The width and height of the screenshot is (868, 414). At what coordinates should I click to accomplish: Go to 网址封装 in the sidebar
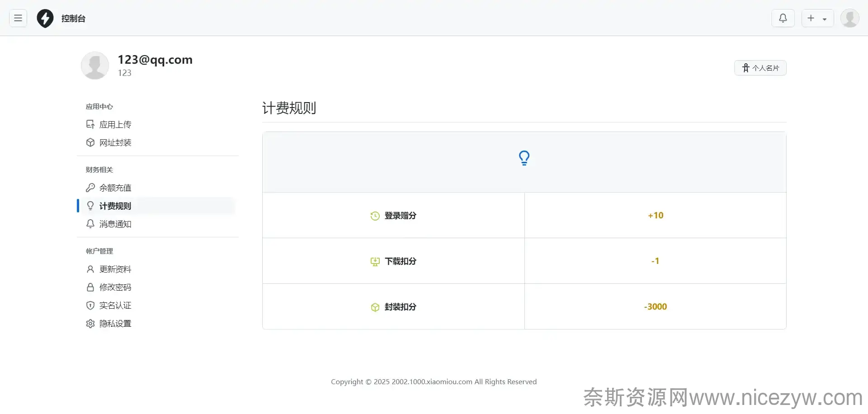tap(115, 142)
